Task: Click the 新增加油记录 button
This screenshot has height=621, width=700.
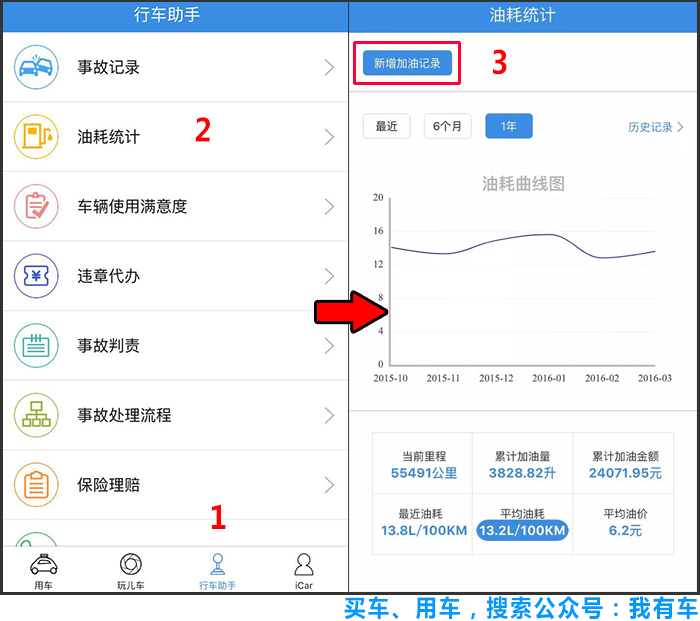Action: point(407,63)
